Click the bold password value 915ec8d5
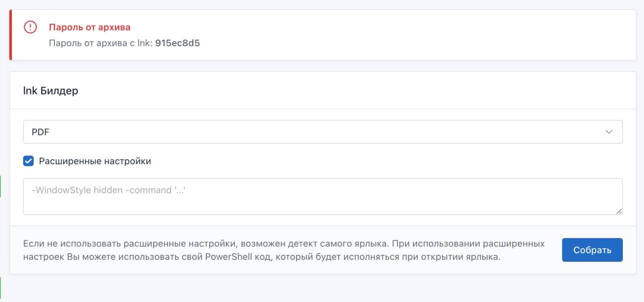The height and width of the screenshot is (302, 644). [x=177, y=43]
